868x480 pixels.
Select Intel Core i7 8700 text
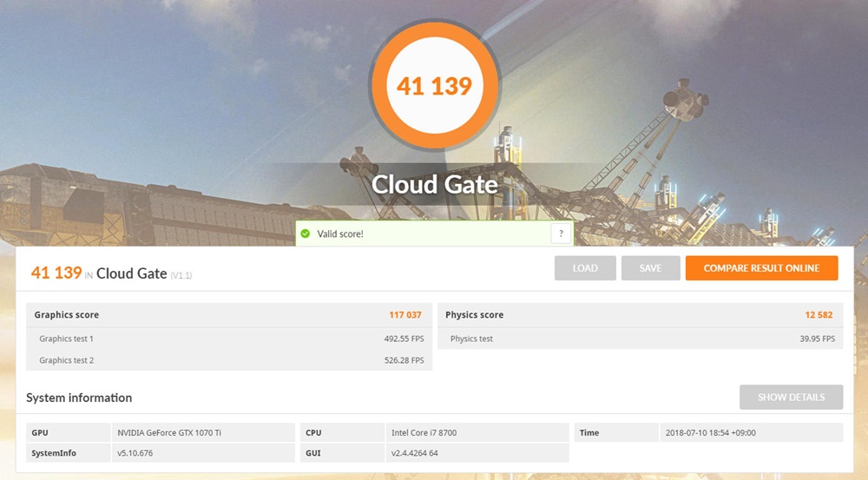click(424, 432)
